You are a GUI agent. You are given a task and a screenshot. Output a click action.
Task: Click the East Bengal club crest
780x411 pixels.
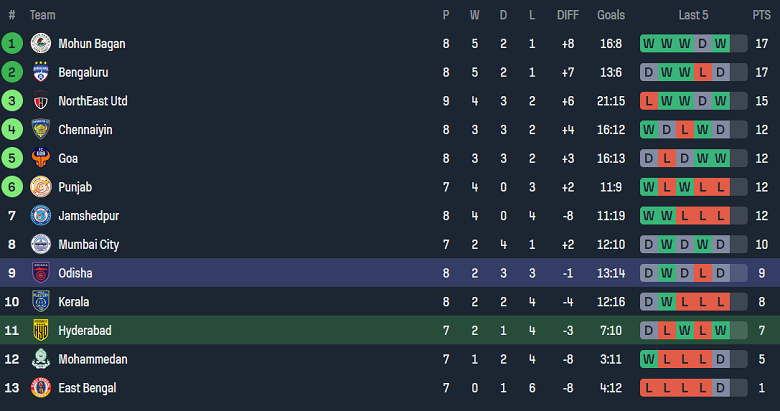(41, 388)
